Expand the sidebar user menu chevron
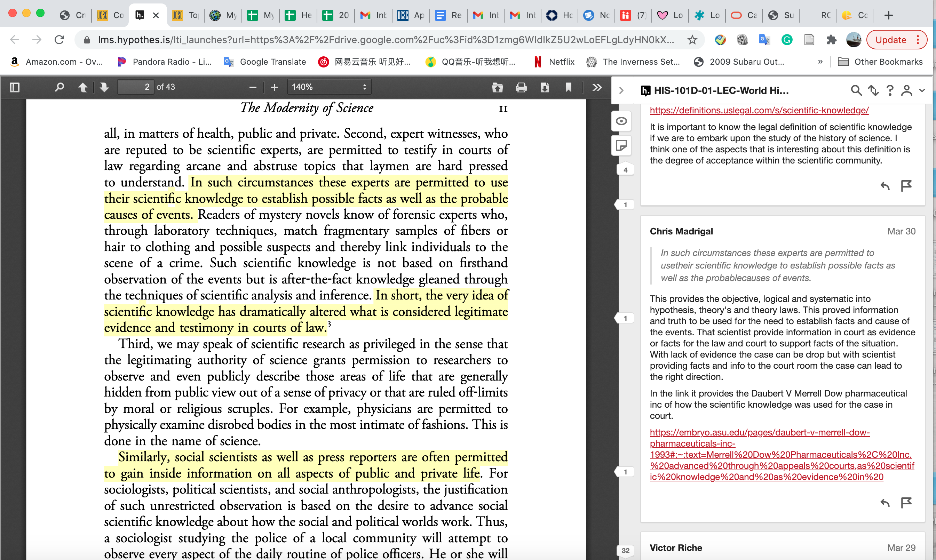 (922, 90)
